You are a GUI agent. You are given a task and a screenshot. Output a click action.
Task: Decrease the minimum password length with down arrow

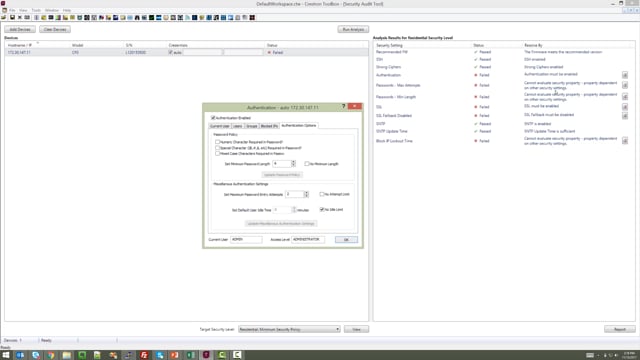(x=293, y=165)
